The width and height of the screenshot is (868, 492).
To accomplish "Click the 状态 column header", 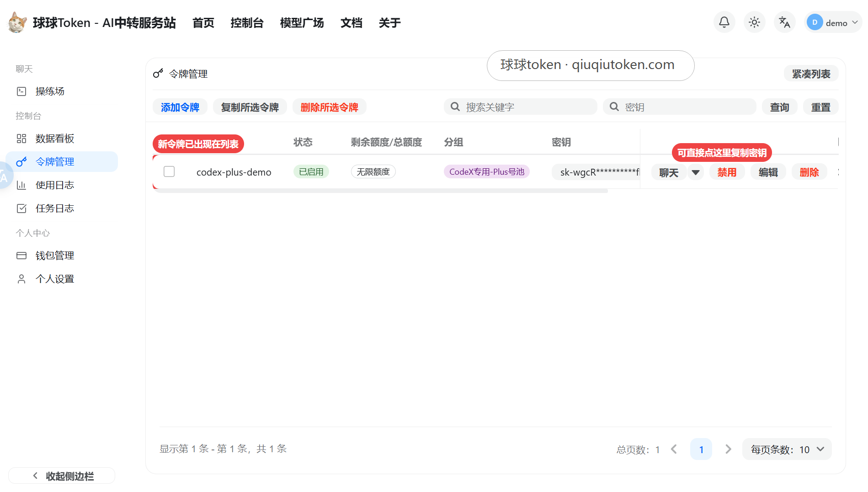I will coord(303,142).
